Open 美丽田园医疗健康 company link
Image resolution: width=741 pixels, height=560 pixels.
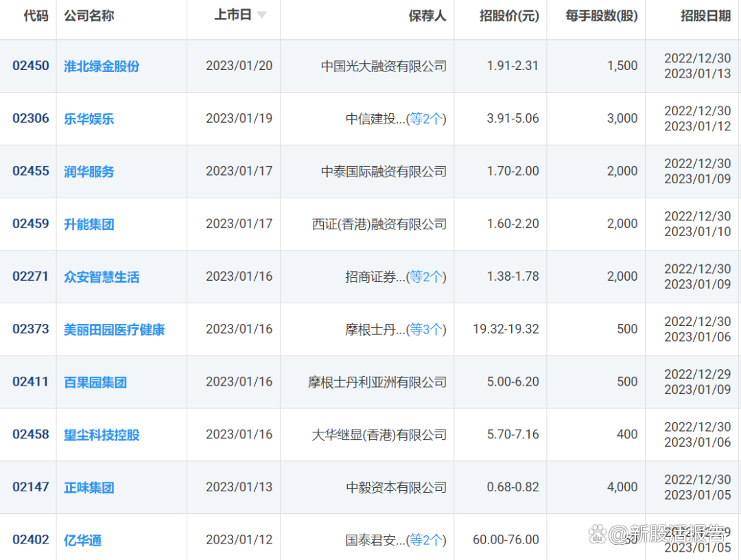115,329
